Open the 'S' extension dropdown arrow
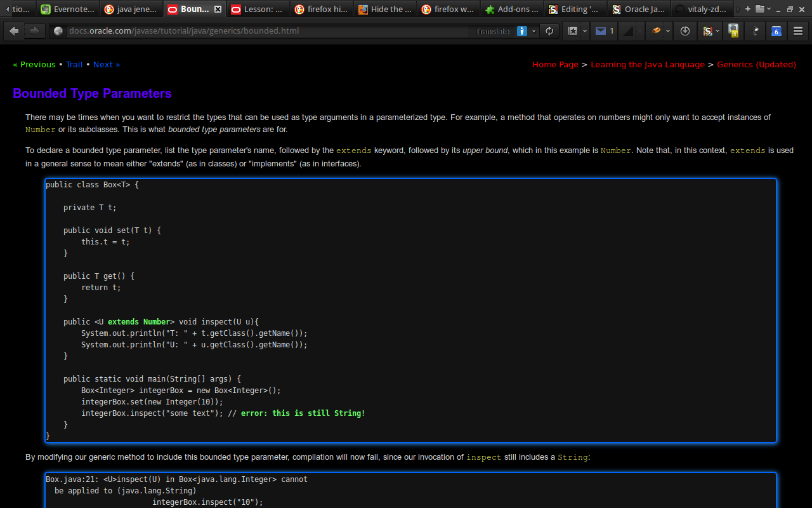The height and width of the screenshot is (508, 812). click(x=717, y=30)
